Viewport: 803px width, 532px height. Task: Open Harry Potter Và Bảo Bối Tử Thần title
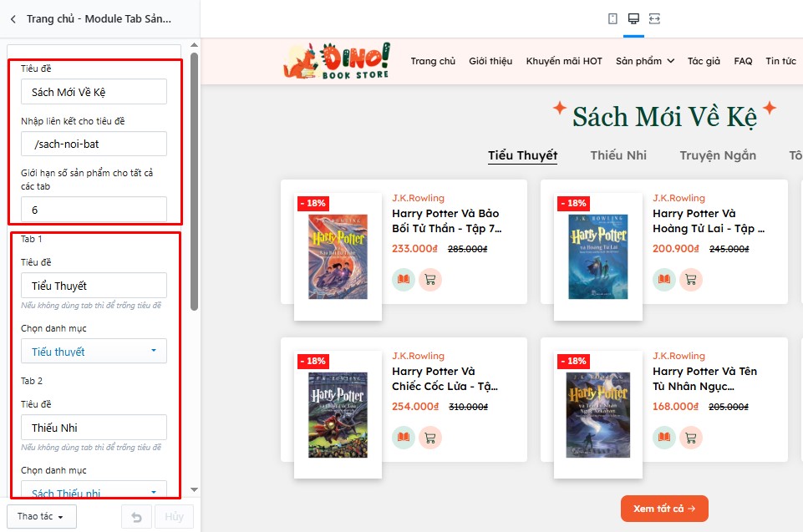pos(446,220)
